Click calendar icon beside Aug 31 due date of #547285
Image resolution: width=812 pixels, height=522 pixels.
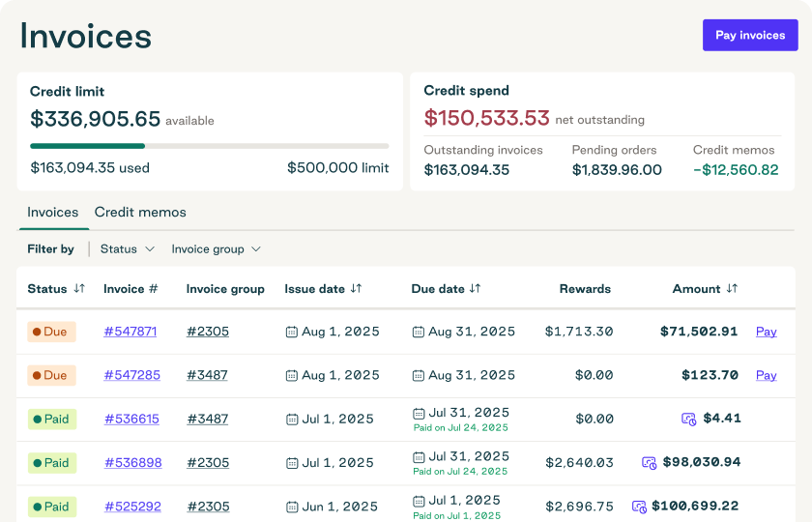tap(418, 375)
